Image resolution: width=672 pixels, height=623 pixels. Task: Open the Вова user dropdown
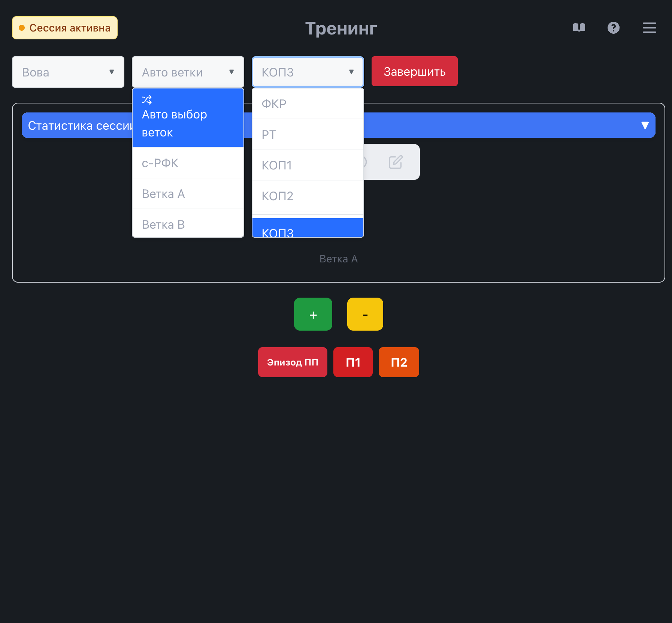(68, 72)
